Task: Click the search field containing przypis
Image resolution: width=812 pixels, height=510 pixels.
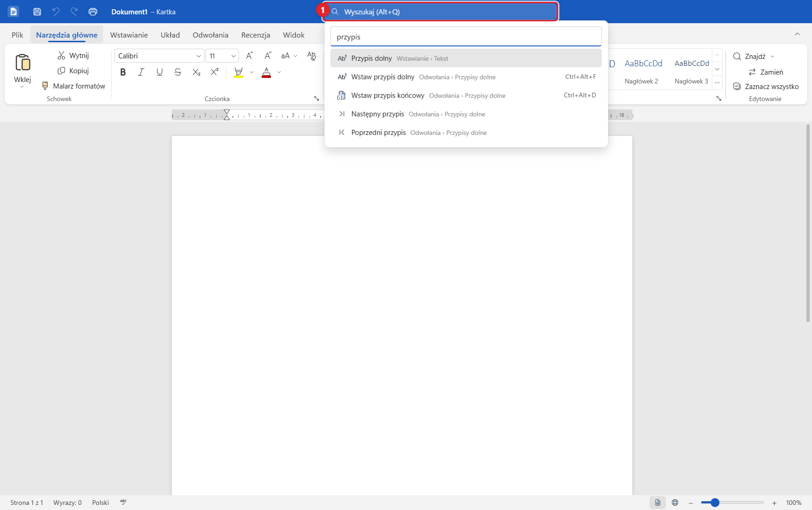Action: (466, 37)
